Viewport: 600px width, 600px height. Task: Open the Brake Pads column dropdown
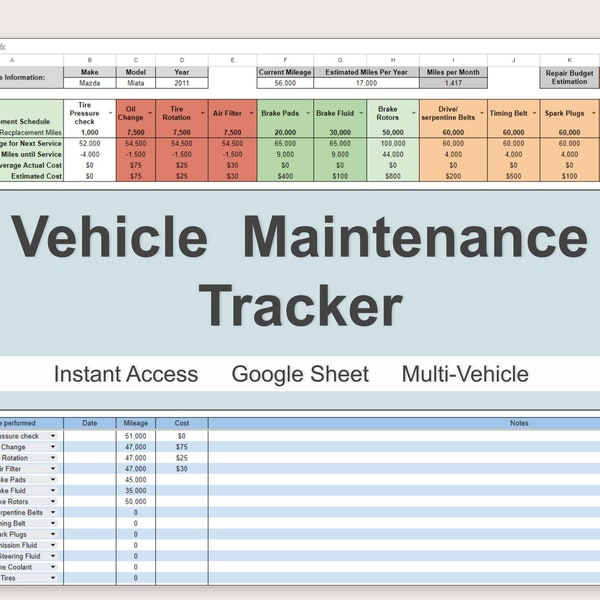[308, 113]
